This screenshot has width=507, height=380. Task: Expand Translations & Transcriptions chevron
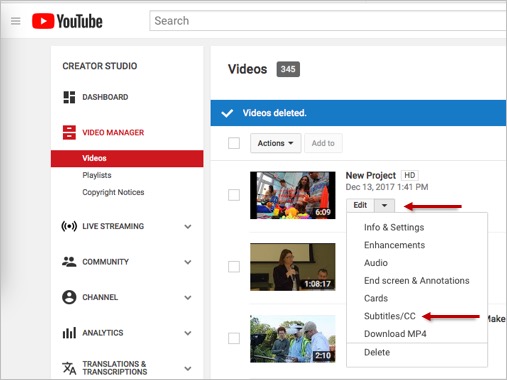188,368
